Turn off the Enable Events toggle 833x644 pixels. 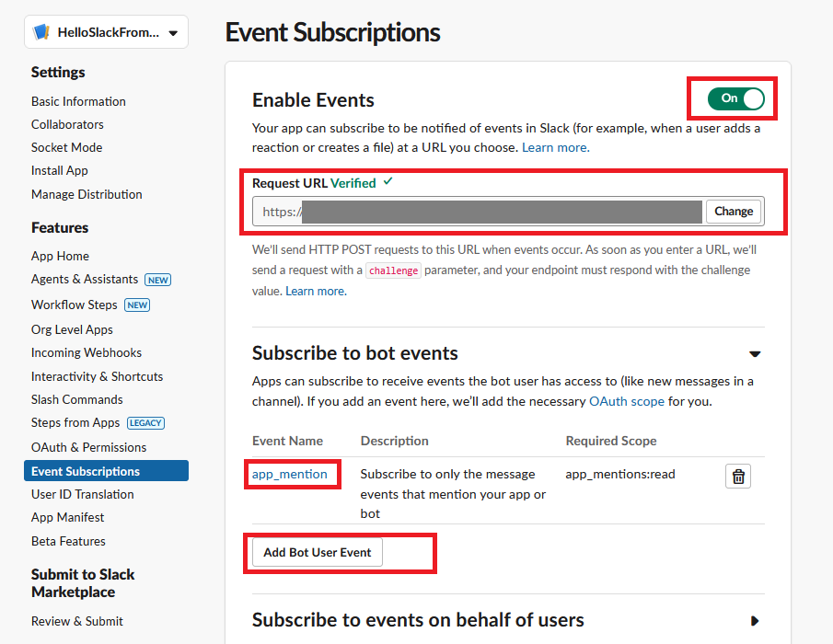[735, 98]
